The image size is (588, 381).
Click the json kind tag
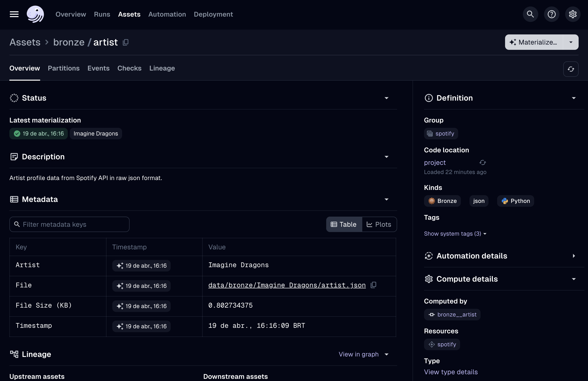coord(479,201)
